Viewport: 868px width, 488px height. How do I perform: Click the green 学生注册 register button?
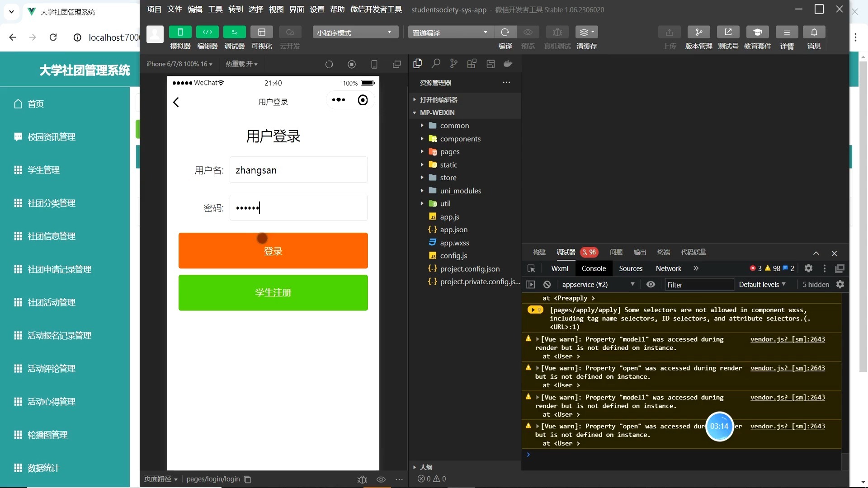tap(273, 292)
